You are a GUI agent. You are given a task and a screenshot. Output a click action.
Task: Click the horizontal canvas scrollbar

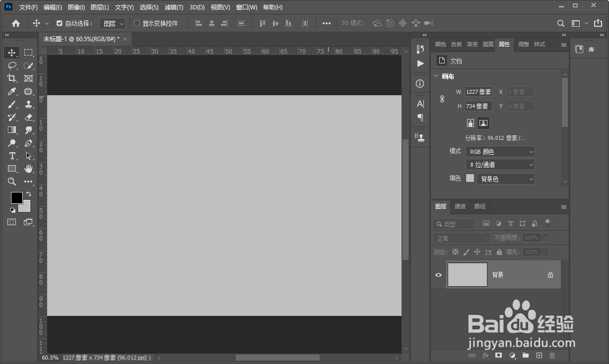click(x=277, y=358)
